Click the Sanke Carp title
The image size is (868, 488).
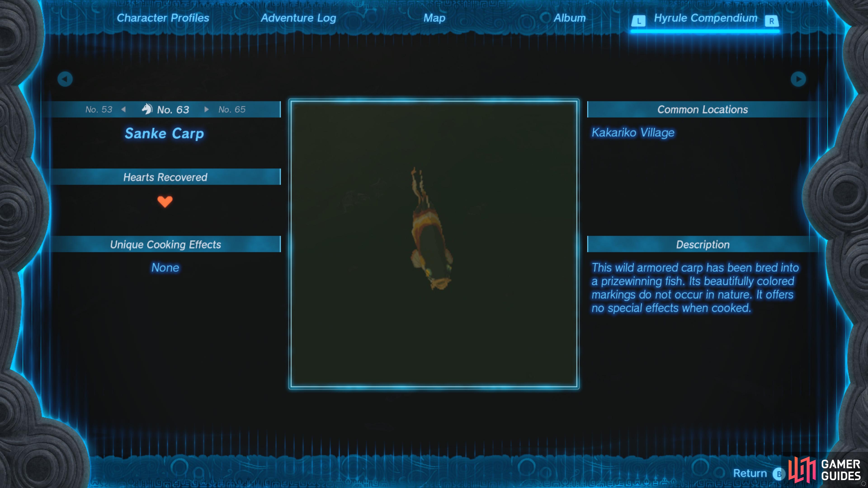coord(164,134)
